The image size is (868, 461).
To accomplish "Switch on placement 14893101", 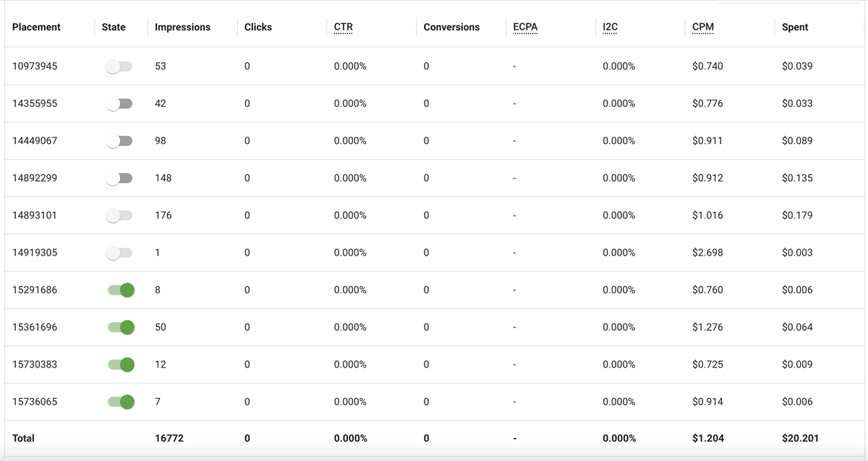I will click(x=119, y=215).
